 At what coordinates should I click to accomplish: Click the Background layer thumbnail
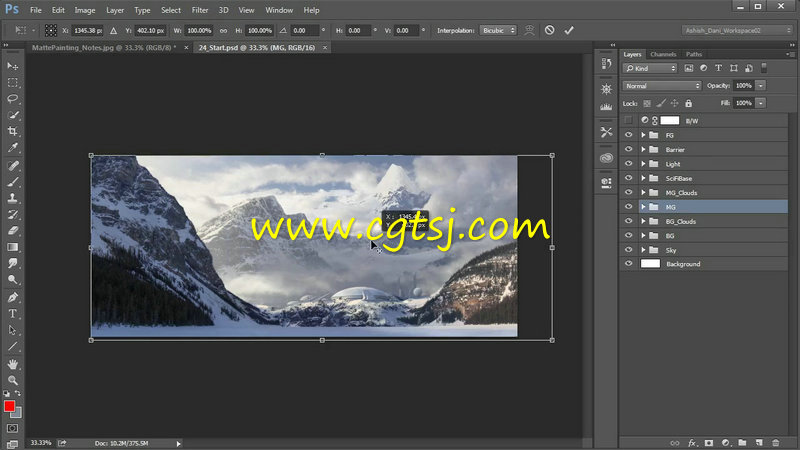click(650, 264)
